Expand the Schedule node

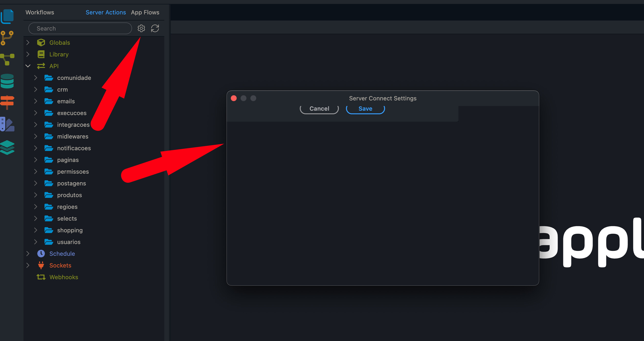pos(28,254)
